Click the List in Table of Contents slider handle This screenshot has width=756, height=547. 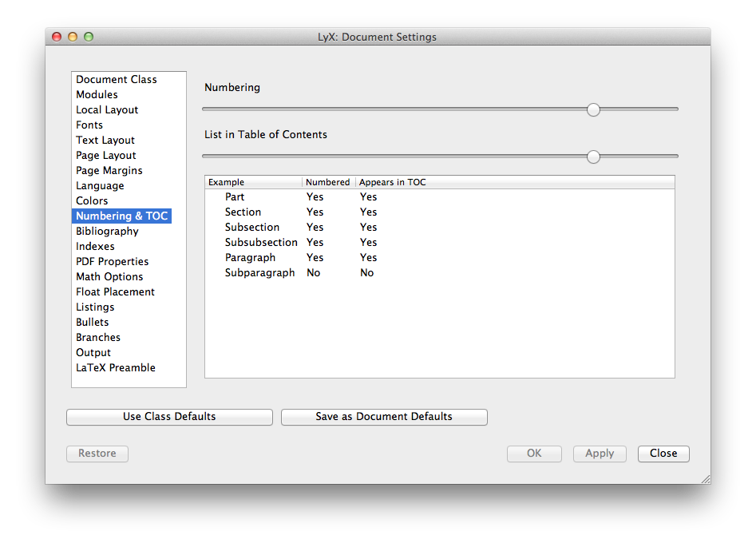(x=593, y=157)
